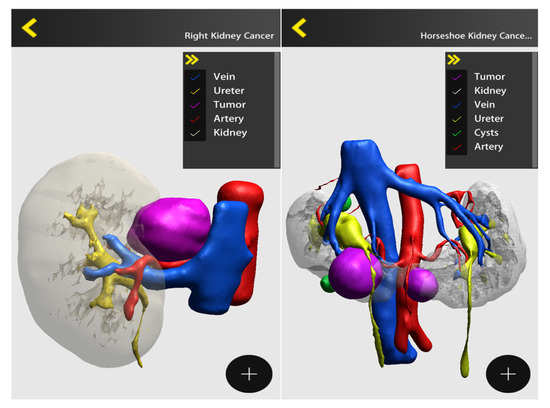
Task: Collapse legend panel in Horseshoe Kidney view
Action: point(454,60)
